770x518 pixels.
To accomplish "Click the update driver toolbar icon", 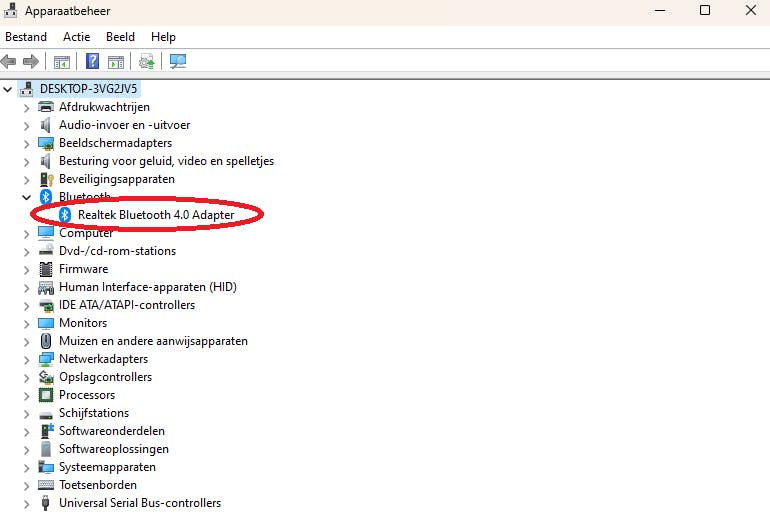I will point(146,61).
